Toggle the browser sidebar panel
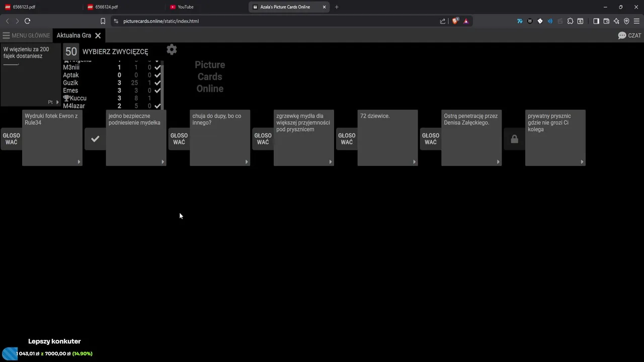The width and height of the screenshot is (644, 362). (596, 21)
